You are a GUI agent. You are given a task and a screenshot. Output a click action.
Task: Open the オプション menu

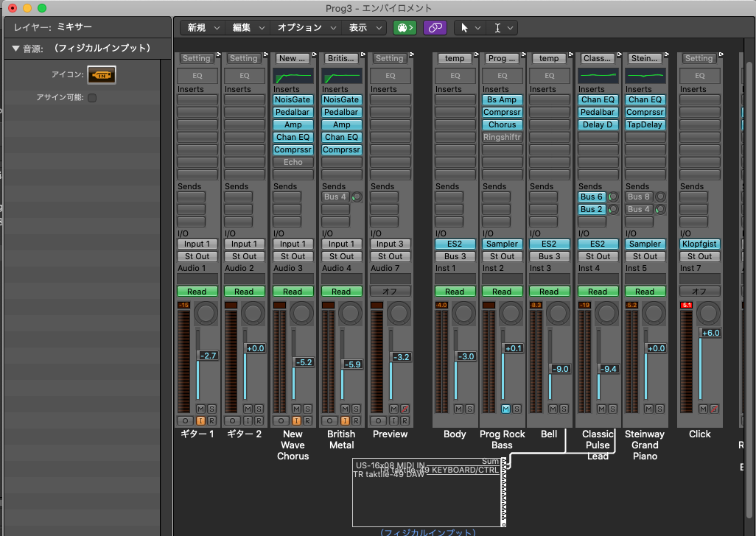coord(304,27)
